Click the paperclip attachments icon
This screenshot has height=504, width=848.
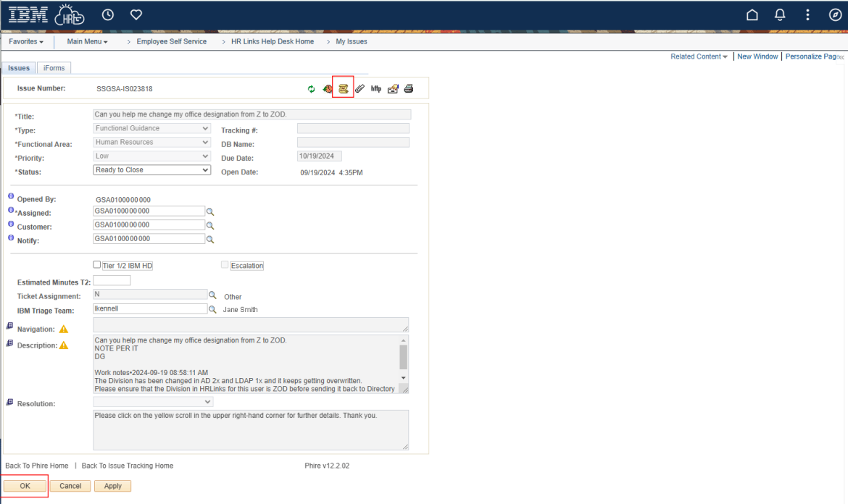(359, 89)
